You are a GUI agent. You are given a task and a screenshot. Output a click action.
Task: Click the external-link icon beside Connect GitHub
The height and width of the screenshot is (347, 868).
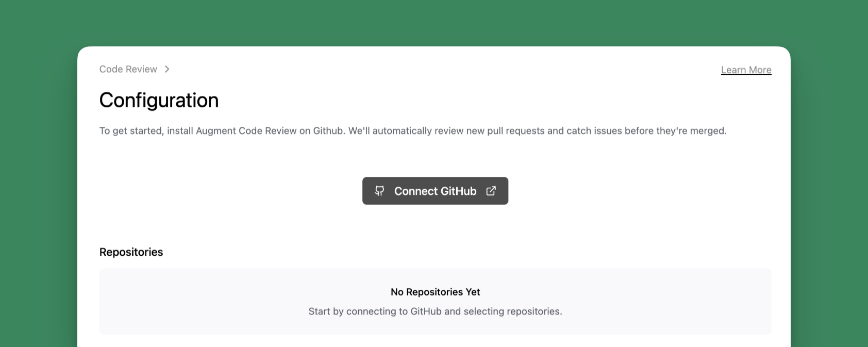tap(491, 191)
